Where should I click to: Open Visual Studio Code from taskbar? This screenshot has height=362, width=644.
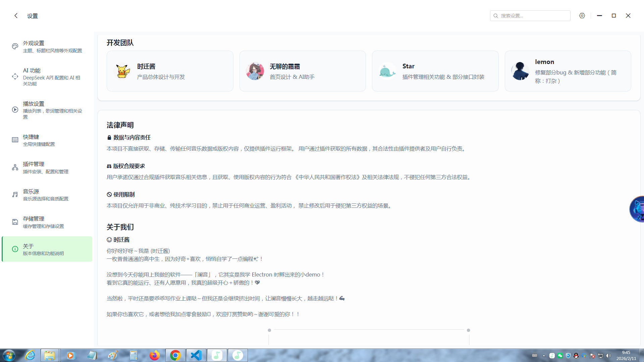[x=196, y=355]
